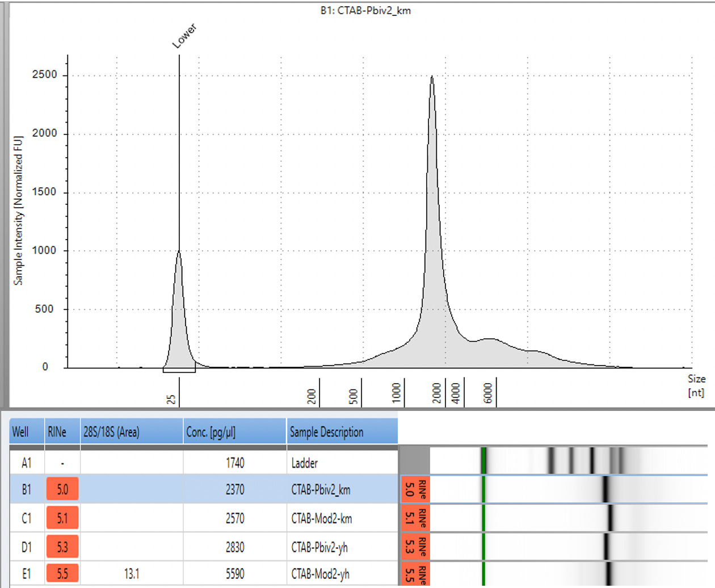Click concentration value 5590
Screen dimensions: 715x588
tap(235, 574)
